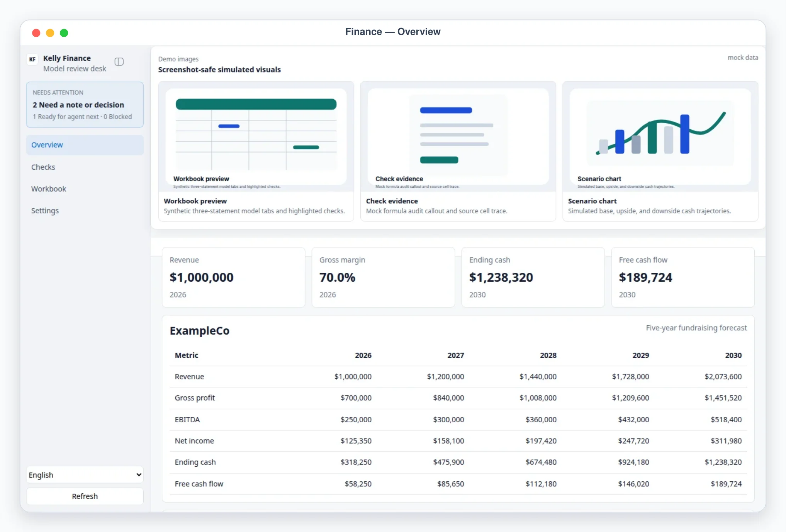Select the 'Revenue' row label in table
Viewport: 786px width, 532px height.
point(189,377)
